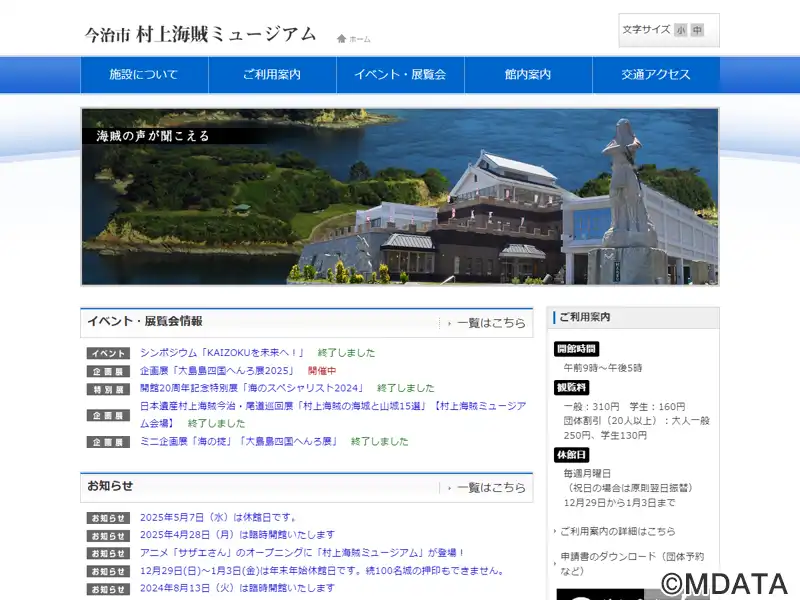
Task: Open 一覧はこちら for お知らせ
Action: [x=490, y=488]
